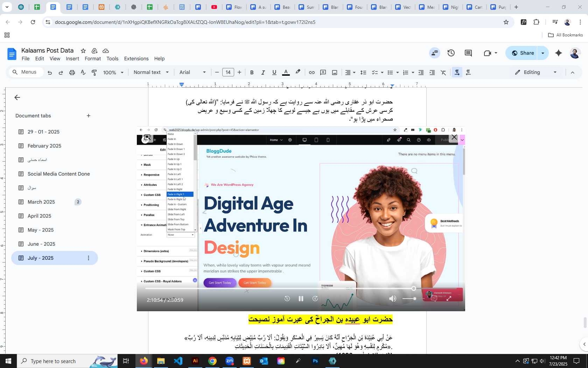The image size is (588, 368).
Task: Open the Normal text style dropdown
Action: pyautogui.click(x=151, y=73)
